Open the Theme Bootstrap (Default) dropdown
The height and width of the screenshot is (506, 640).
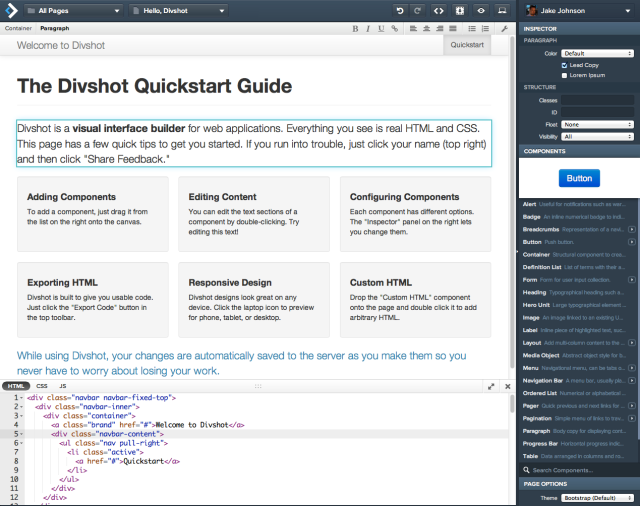coord(598,498)
